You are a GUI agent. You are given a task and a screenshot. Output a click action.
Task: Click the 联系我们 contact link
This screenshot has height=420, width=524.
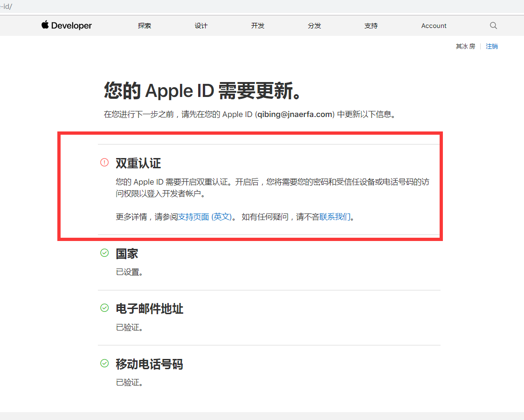335,217
